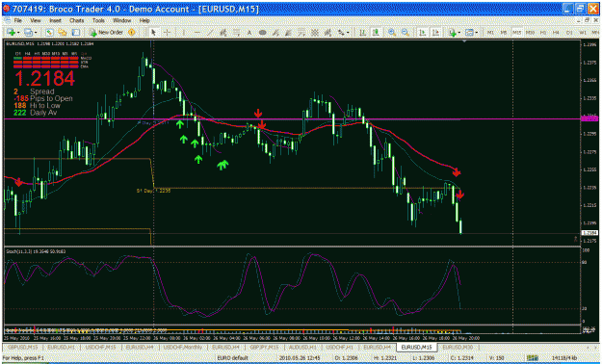This screenshot has height=364, width=602.
Task: Restore the inner chart window
Action: tap(587, 20)
